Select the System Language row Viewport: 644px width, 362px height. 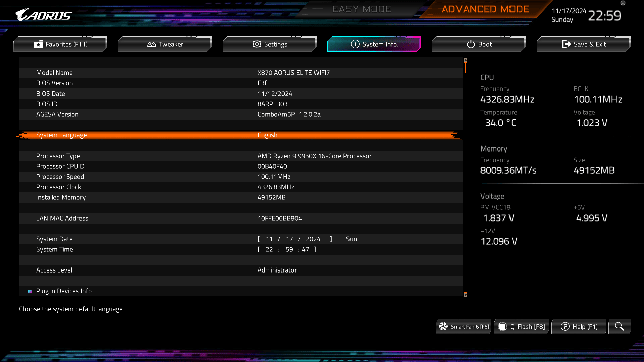coord(241,135)
